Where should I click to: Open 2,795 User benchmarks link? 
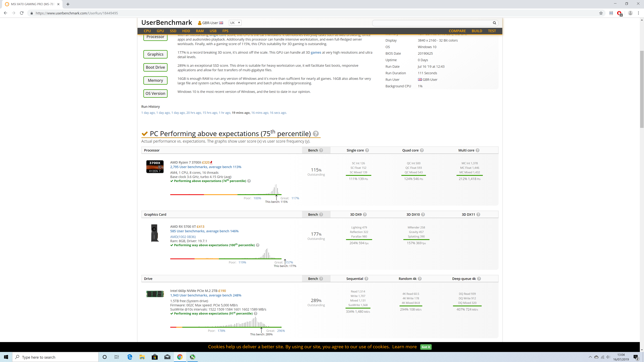pyautogui.click(x=205, y=167)
